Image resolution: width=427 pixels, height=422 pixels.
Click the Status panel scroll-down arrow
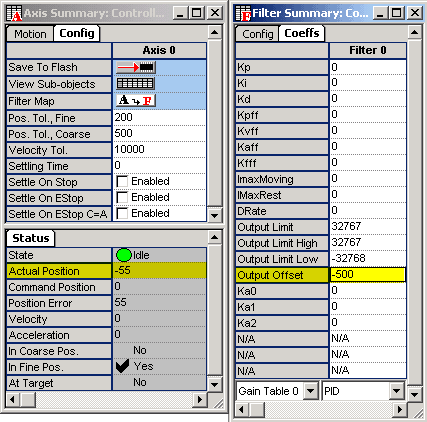coord(214,385)
